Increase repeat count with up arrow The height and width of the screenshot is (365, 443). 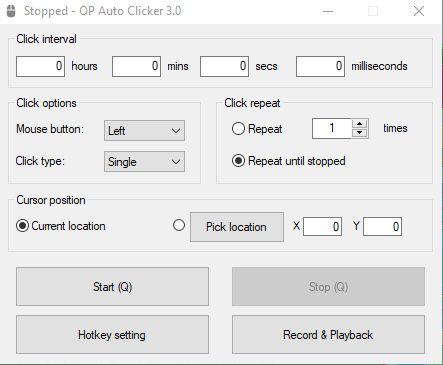coord(359,124)
